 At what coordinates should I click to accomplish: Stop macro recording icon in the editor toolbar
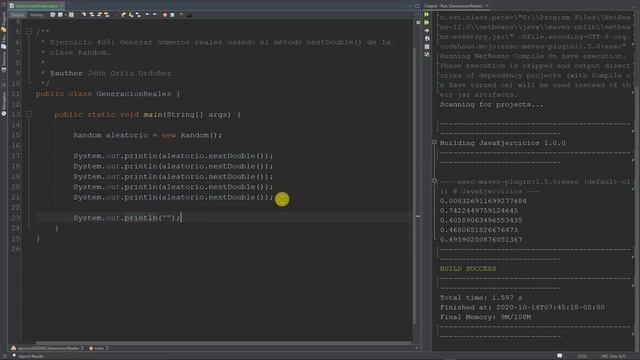click(x=172, y=15)
